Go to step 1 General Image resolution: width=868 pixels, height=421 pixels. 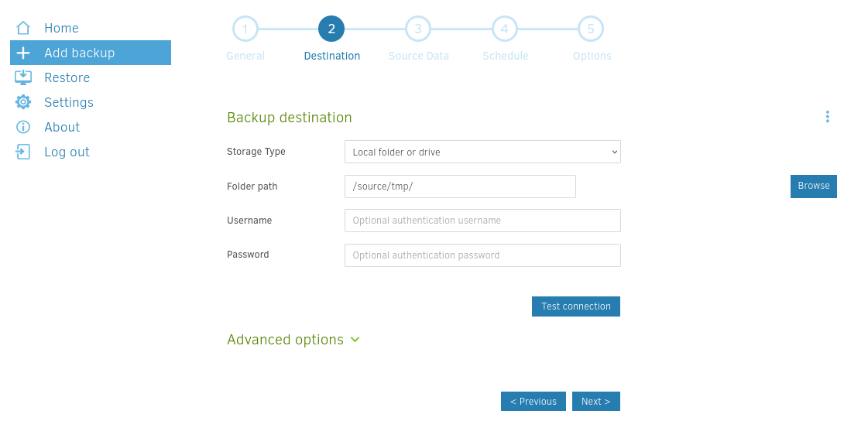click(245, 29)
